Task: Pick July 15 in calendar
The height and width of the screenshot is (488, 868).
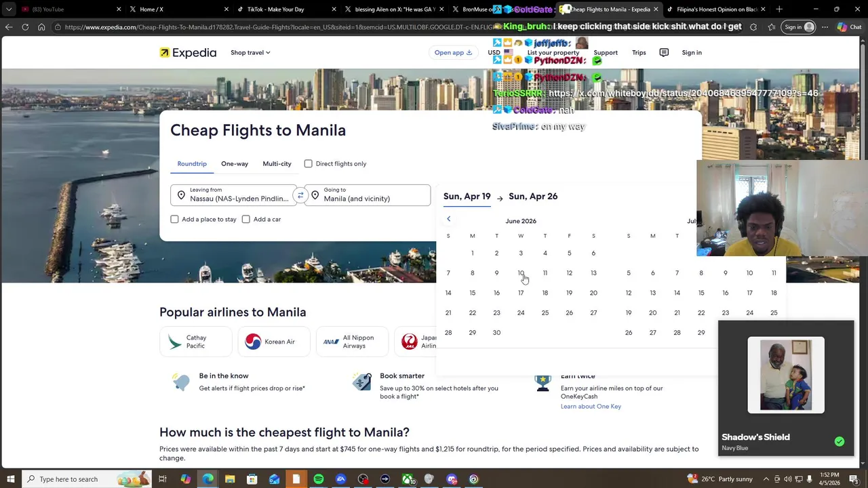Action: click(701, 293)
